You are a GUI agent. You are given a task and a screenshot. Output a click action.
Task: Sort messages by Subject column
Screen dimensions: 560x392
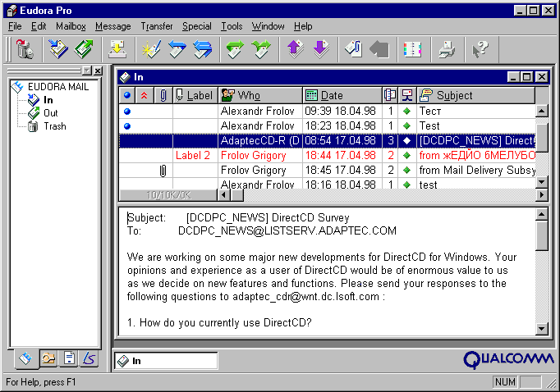[475, 95]
